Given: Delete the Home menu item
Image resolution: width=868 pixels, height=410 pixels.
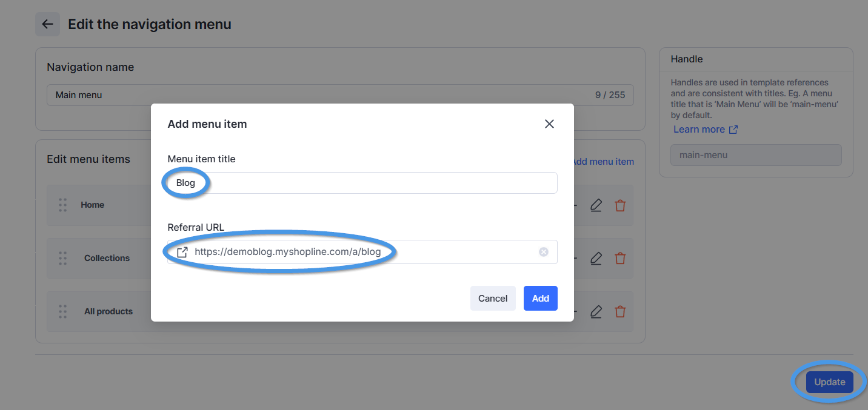Looking at the screenshot, I should [620, 205].
